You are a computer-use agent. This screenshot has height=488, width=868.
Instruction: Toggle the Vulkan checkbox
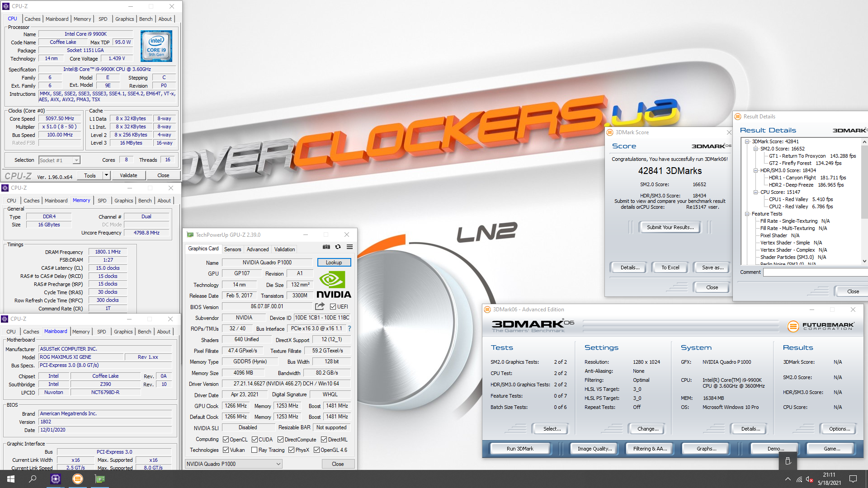[x=226, y=450]
